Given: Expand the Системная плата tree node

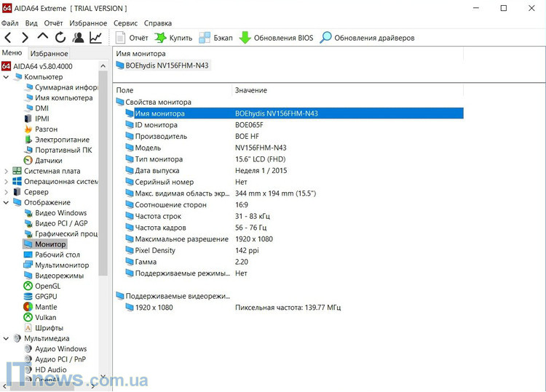Looking at the screenshot, I should 7,171.
